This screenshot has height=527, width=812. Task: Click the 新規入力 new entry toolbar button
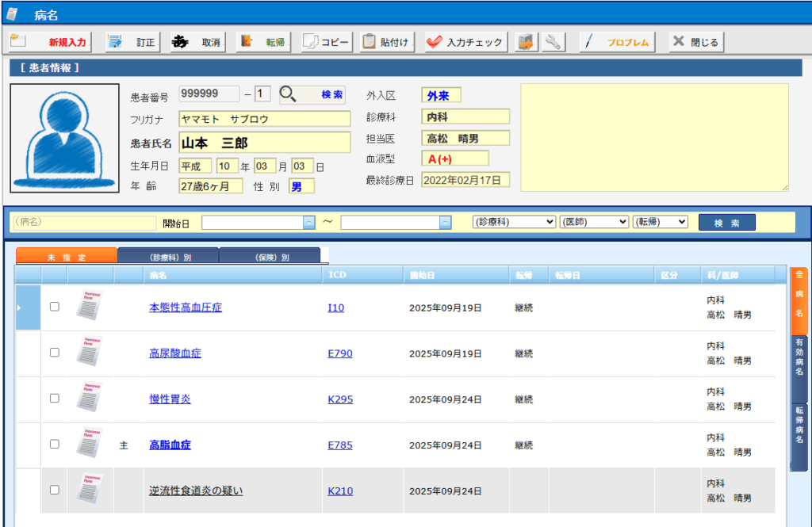(48, 42)
